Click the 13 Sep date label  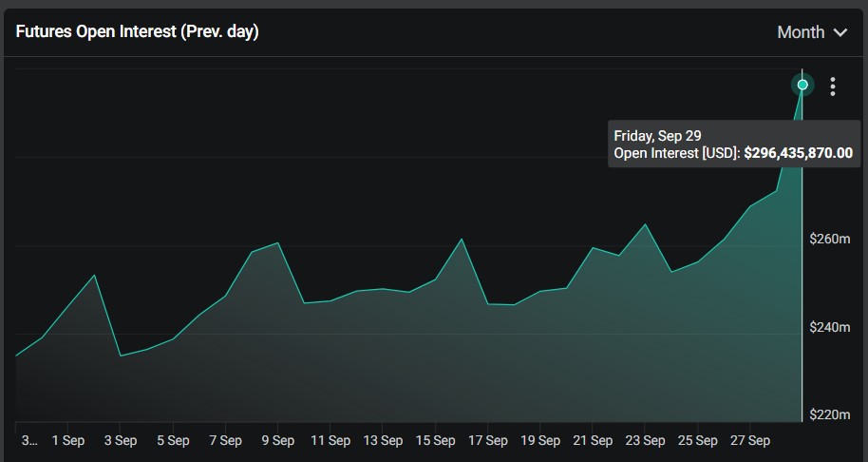point(383,440)
